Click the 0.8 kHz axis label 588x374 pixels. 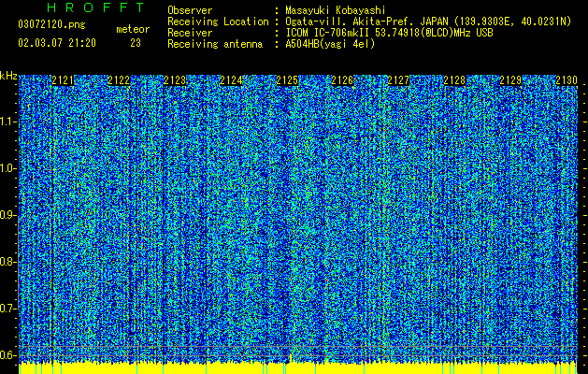(8, 262)
